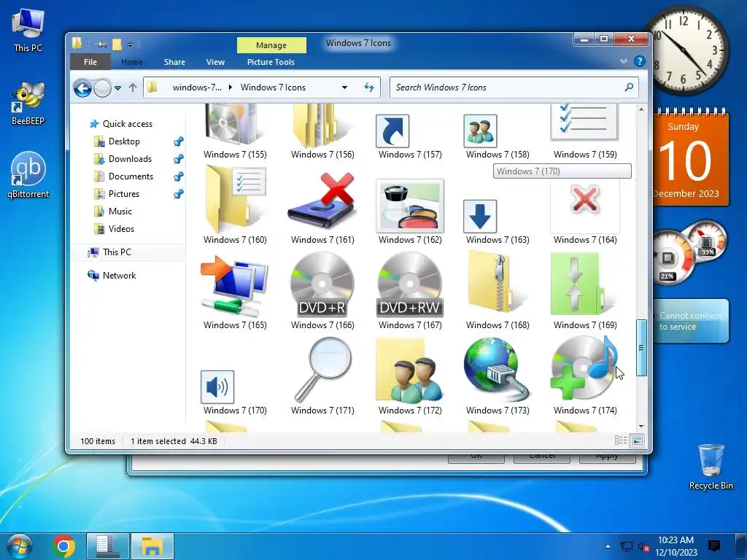Screen dimensions: 747x560
Task: Select the DVD+R disc icon (166)
Action: pyautogui.click(x=322, y=285)
